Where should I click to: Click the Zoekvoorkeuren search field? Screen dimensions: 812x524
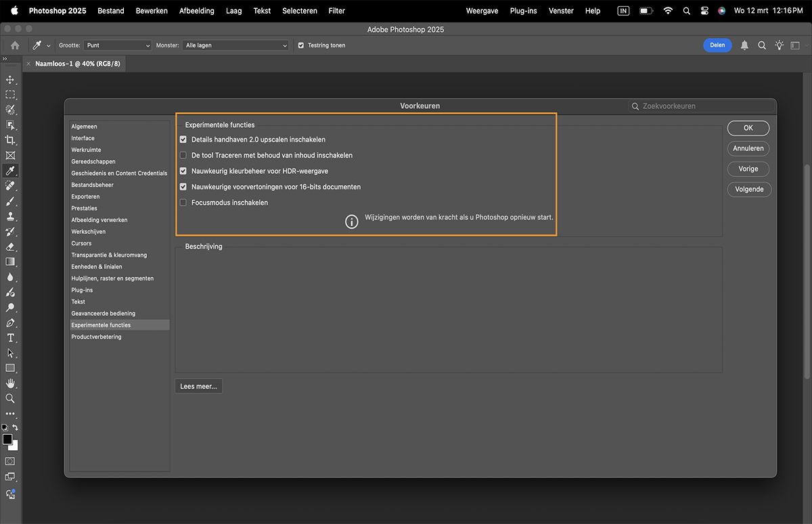coord(702,106)
